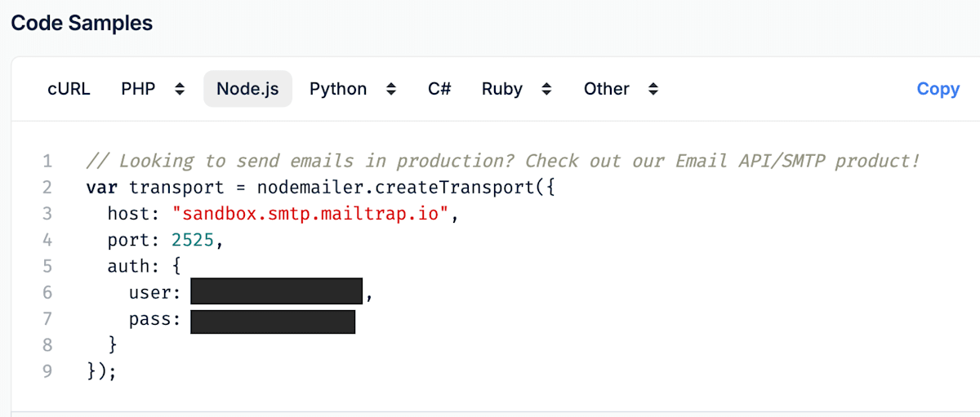Click the redacted pass credential
980x417 pixels.
tap(273, 319)
